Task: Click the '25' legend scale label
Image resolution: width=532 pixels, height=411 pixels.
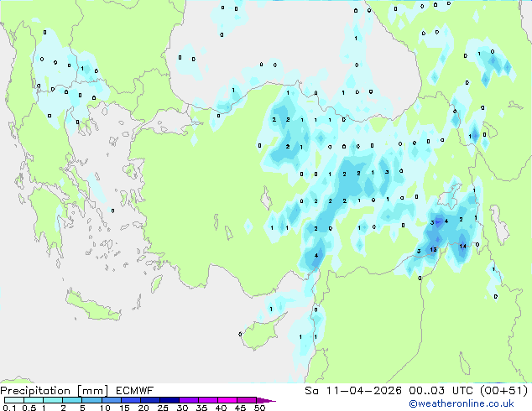Action: pyautogui.click(x=163, y=408)
